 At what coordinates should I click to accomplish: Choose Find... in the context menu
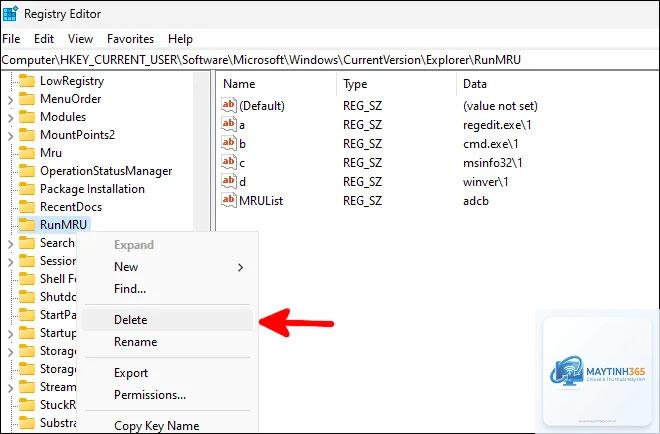coord(168,289)
